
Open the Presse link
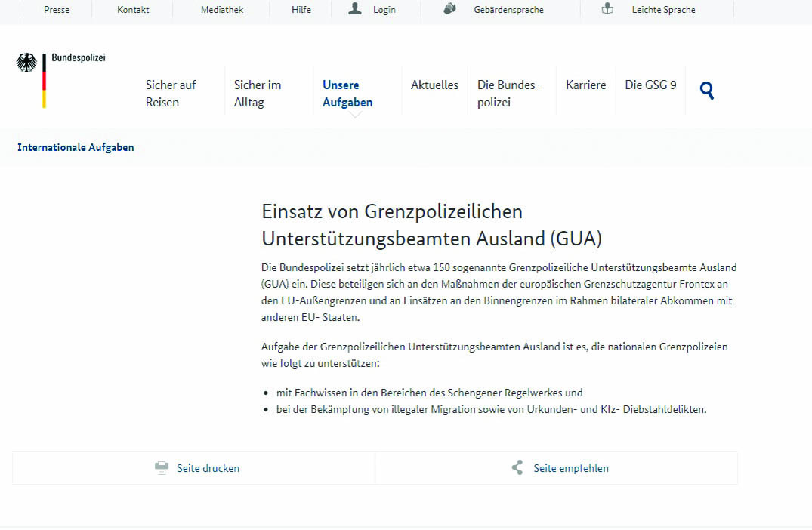click(57, 10)
